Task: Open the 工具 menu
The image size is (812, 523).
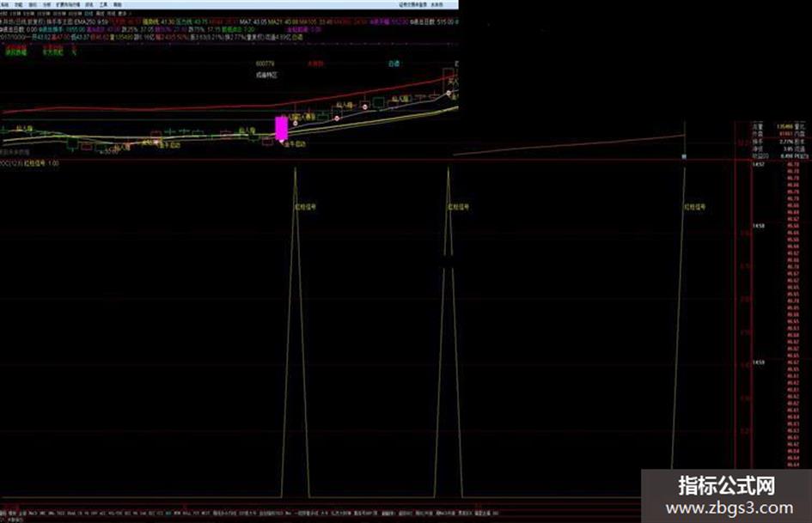Action: 103,4
